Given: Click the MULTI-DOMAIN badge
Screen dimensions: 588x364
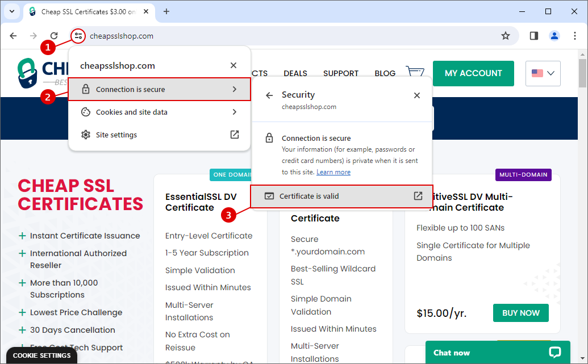Looking at the screenshot, I should (523, 175).
